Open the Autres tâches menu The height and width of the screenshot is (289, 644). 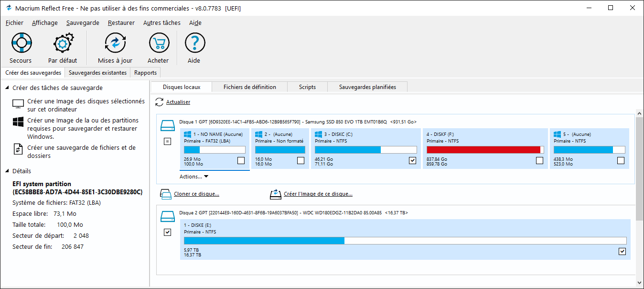[x=162, y=22]
